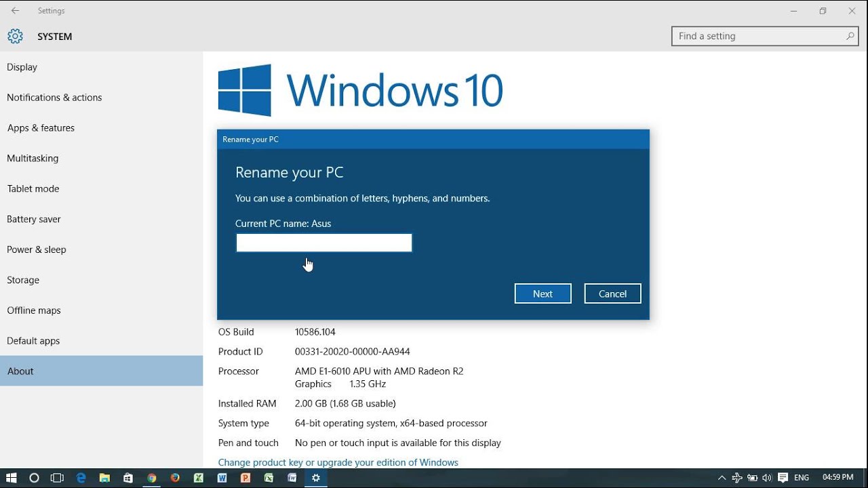Click the 2.00 GB installed RAM value
Screen dimensions: 868x488
(x=345, y=403)
